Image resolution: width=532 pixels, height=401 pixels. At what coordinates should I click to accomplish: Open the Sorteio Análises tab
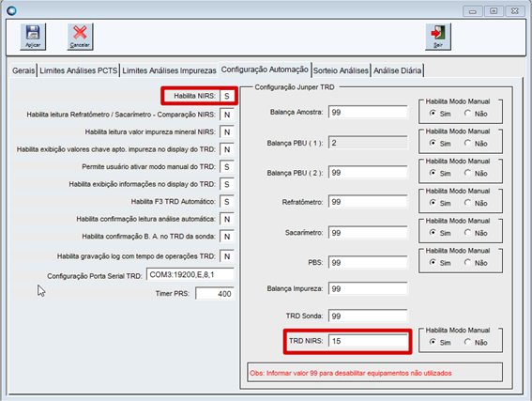(341, 70)
